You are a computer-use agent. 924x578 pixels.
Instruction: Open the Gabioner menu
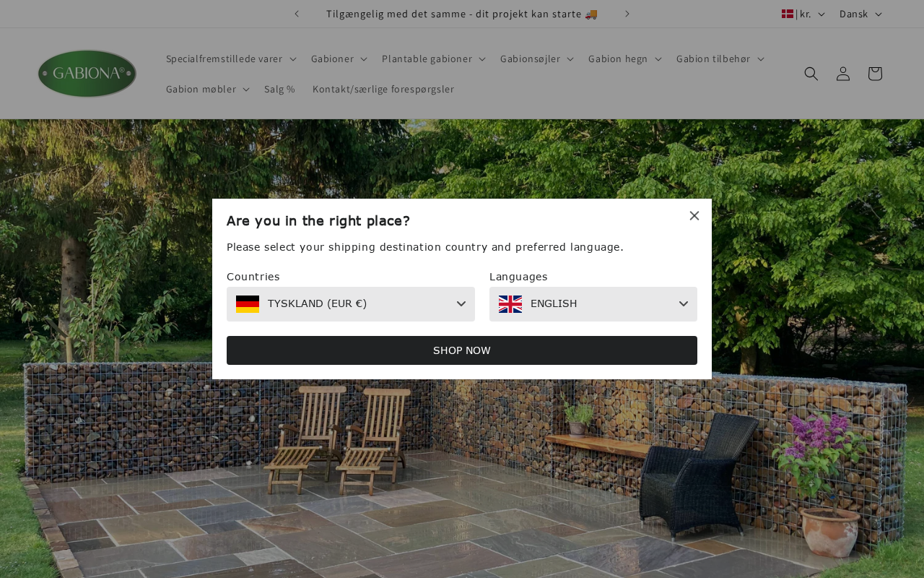pos(339,59)
